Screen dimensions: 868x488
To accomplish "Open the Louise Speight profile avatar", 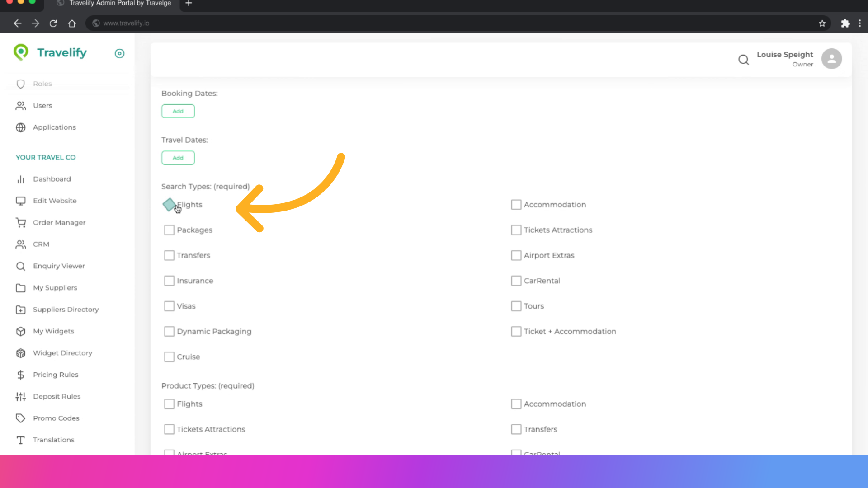I will (831, 59).
